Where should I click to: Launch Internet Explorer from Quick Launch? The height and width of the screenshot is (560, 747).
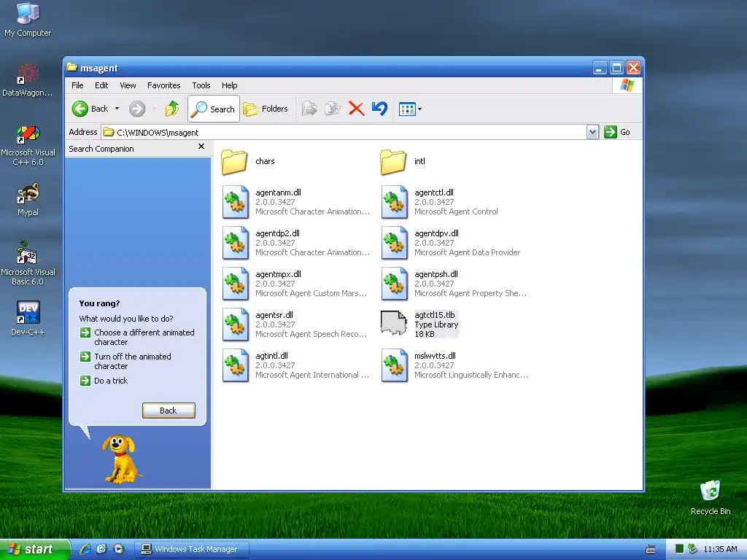85,550
